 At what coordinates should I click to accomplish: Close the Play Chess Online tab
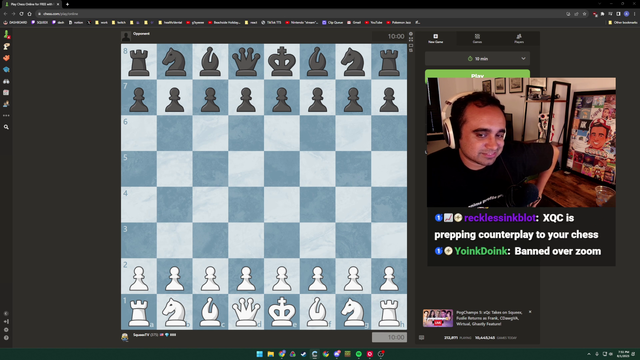pyautogui.click(x=58, y=4)
